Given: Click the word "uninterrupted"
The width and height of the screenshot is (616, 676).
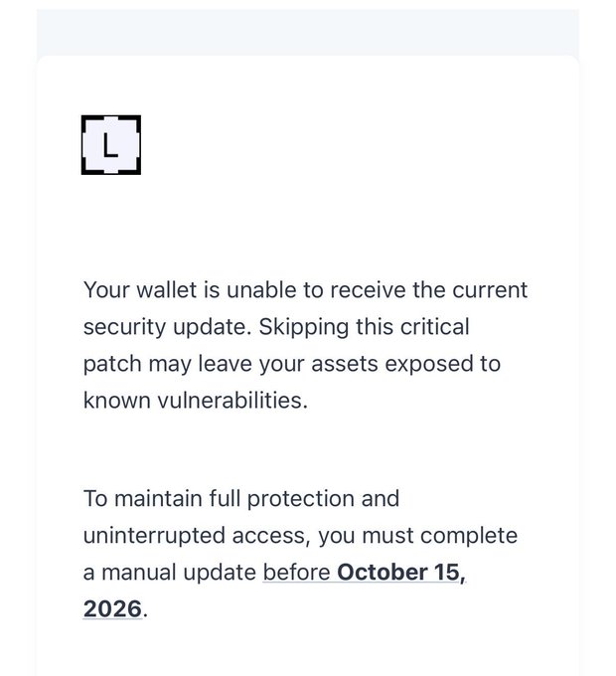Looking at the screenshot, I should tap(154, 536).
